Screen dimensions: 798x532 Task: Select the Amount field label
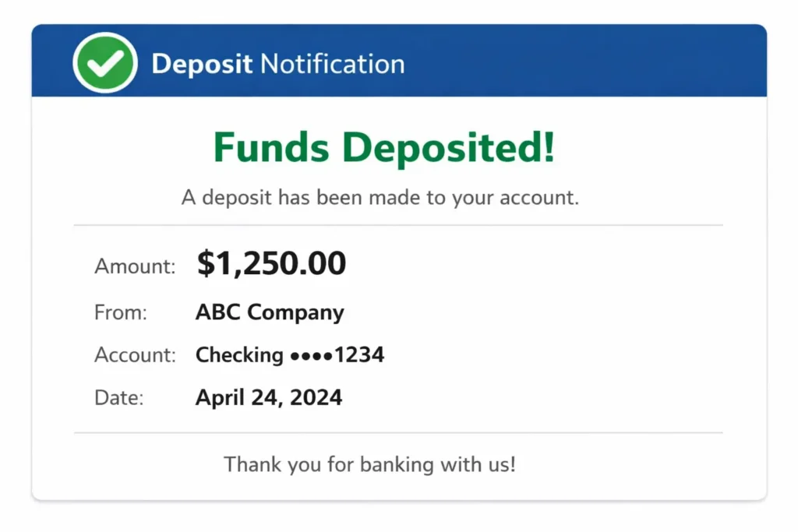click(136, 266)
